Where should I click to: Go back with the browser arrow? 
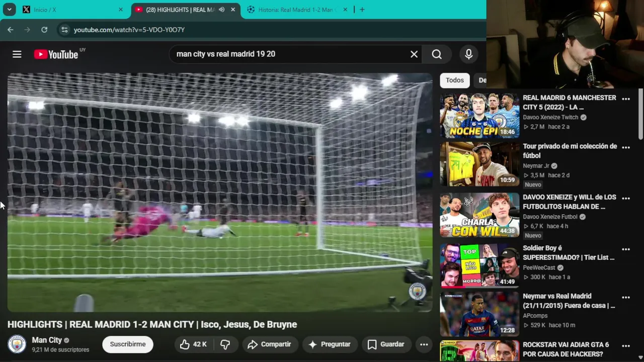[11, 30]
